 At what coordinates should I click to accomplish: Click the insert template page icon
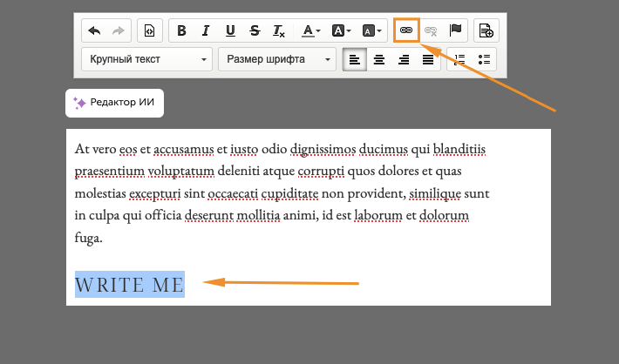486,30
